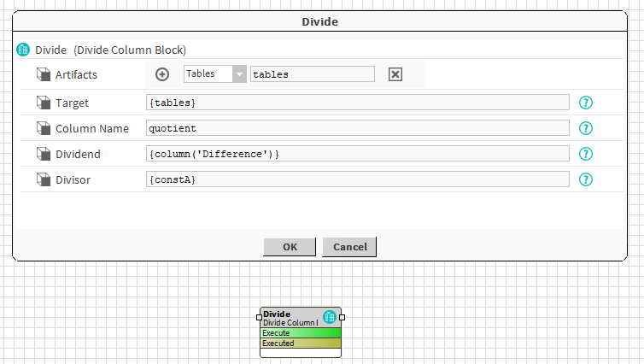
Task: Click the Divide node icon on canvas
Action: 330,317
